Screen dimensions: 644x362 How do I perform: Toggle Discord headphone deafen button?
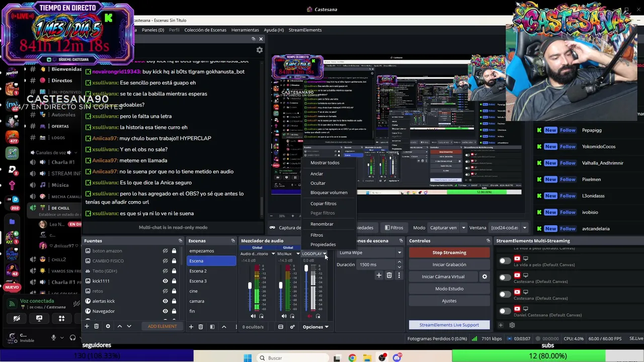point(73,337)
